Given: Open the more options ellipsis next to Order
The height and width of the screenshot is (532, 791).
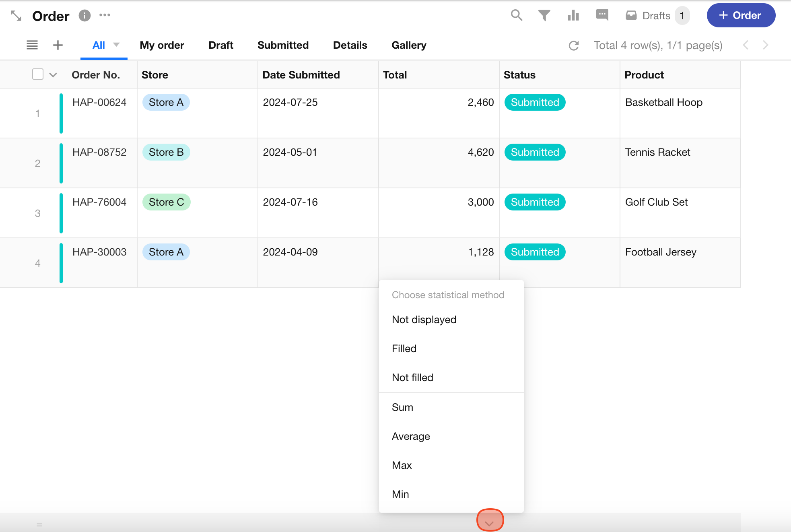Looking at the screenshot, I should point(105,15).
